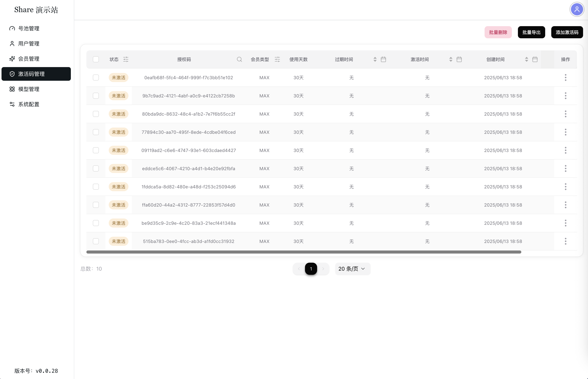Click the 未激活 badge for code 515ba783
This screenshot has height=379, width=588.
point(119,241)
